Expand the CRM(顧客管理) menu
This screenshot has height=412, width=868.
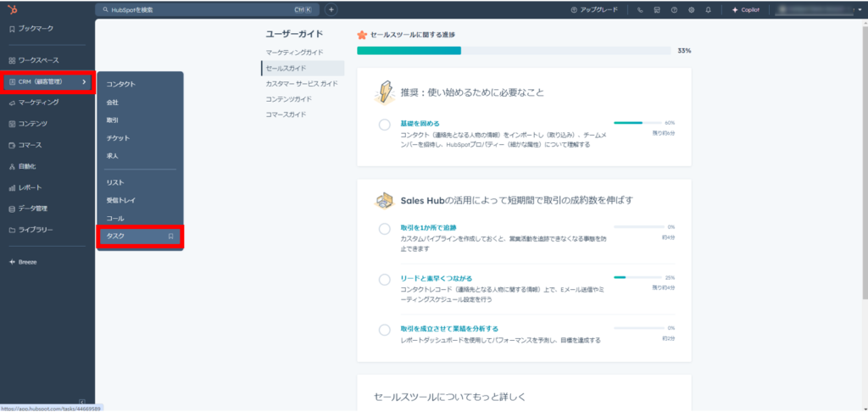[47, 82]
